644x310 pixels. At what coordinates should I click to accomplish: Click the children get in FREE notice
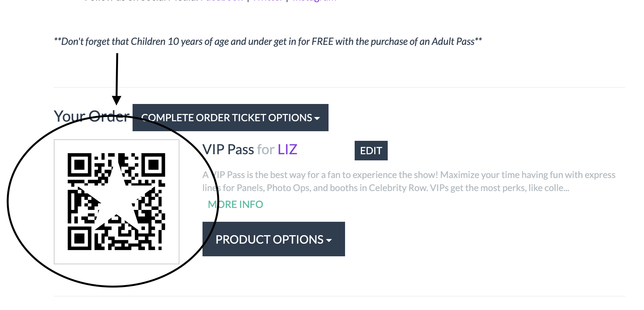(x=268, y=41)
